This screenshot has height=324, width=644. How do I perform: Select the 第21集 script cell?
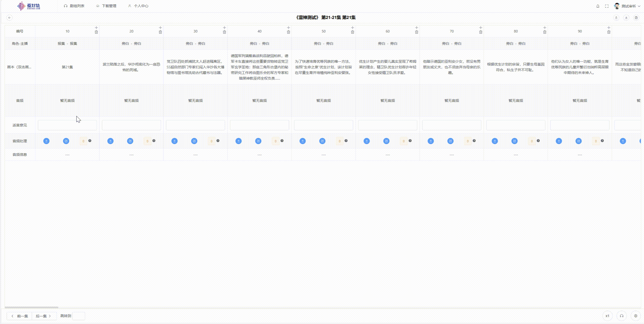point(67,67)
